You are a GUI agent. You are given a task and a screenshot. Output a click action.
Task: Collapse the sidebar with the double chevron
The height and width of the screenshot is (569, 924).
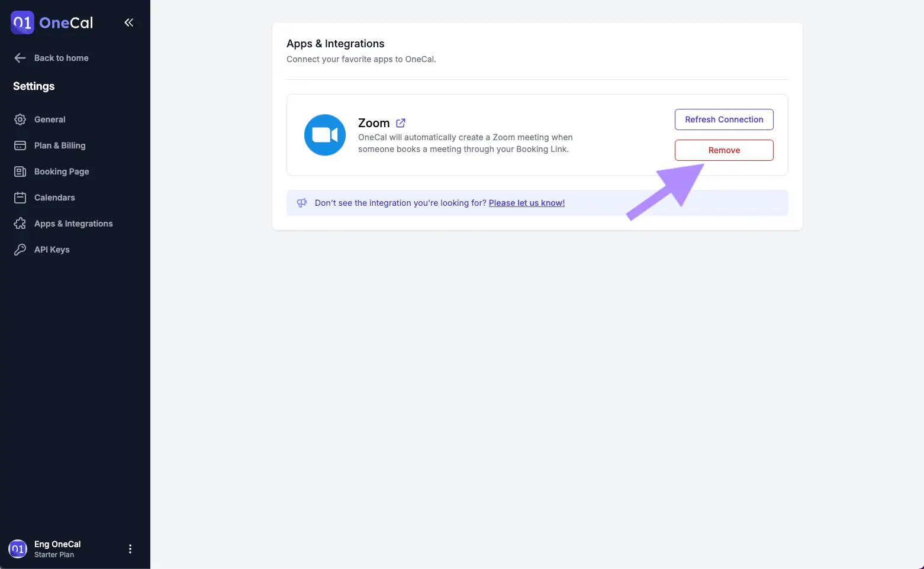click(x=128, y=22)
